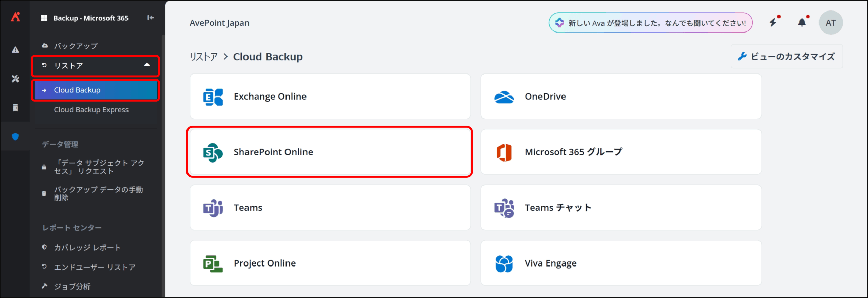This screenshot has width=868, height=298.
Task: Open the AT user avatar
Action: (x=830, y=23)
